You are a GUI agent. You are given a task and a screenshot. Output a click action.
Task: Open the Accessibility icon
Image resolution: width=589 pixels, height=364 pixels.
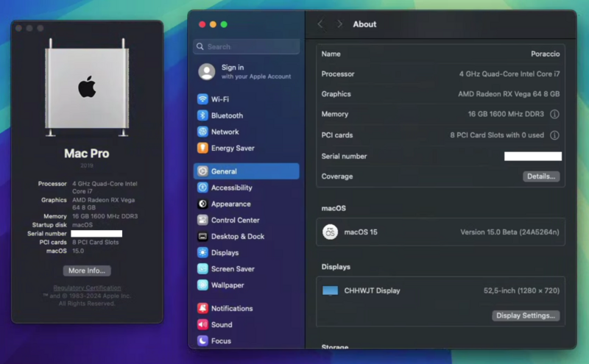[x=202, y=188]
